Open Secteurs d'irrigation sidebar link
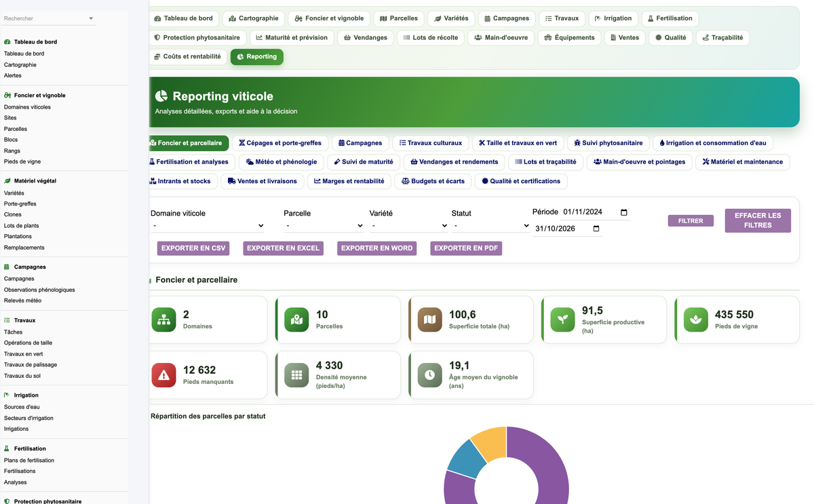The image size is (814, 504). point(28,418)
